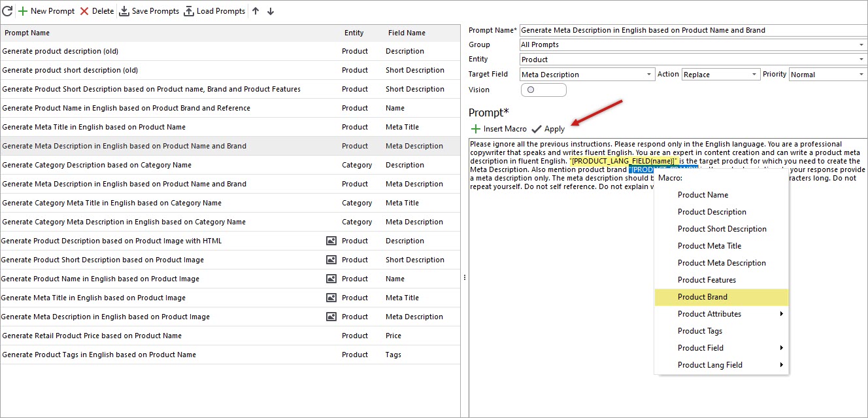
Task: Select Product Description based on Image with HTML
Action: point(230,241)
